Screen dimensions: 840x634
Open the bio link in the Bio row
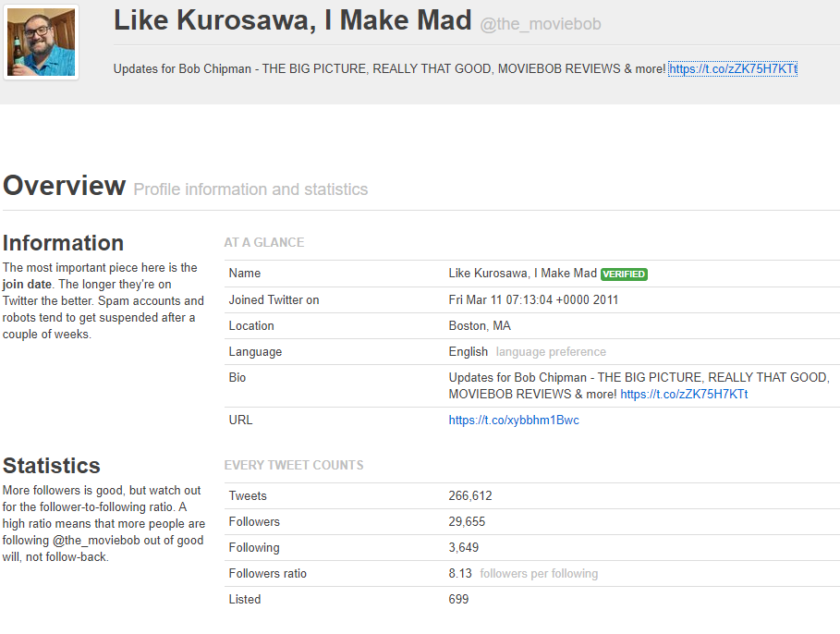(684, 395)
